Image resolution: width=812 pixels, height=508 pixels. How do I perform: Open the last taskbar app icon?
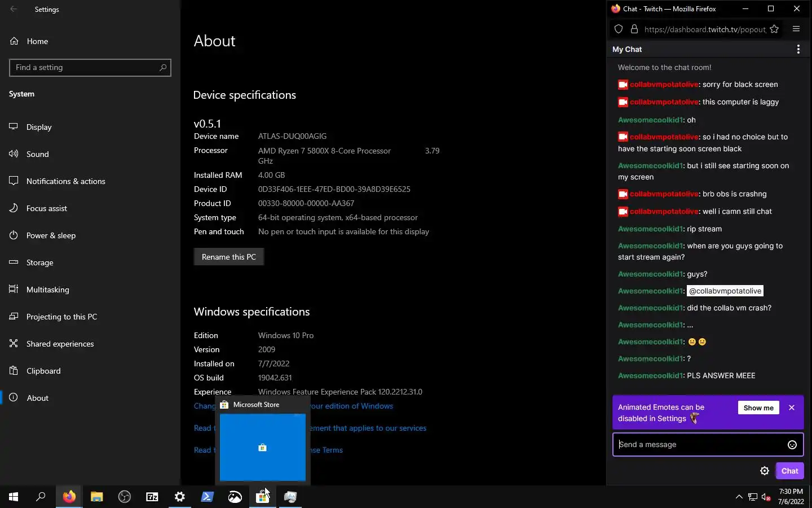[290, 497]
